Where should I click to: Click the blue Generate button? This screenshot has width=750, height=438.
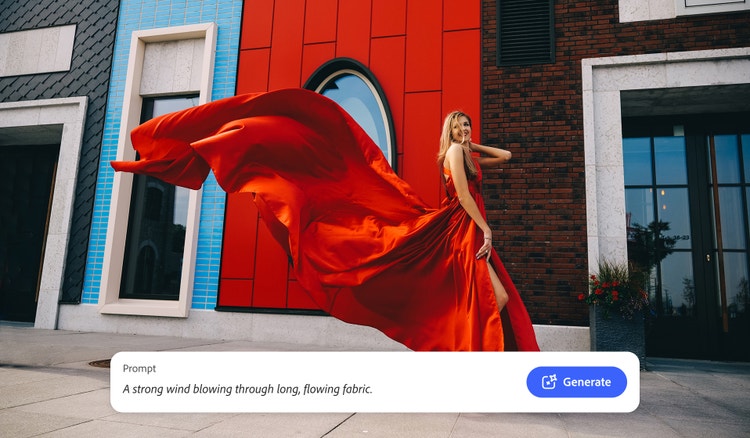click(x=576, y=382)
